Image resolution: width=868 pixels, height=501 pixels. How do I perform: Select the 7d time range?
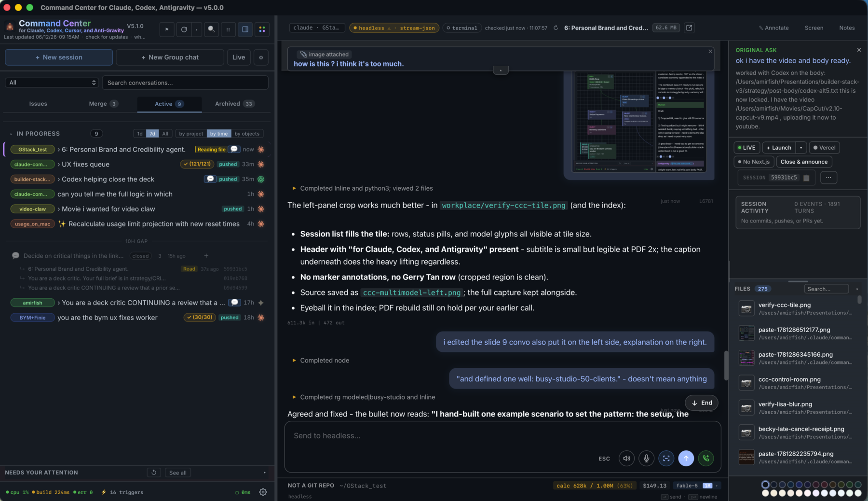point(152,134)
